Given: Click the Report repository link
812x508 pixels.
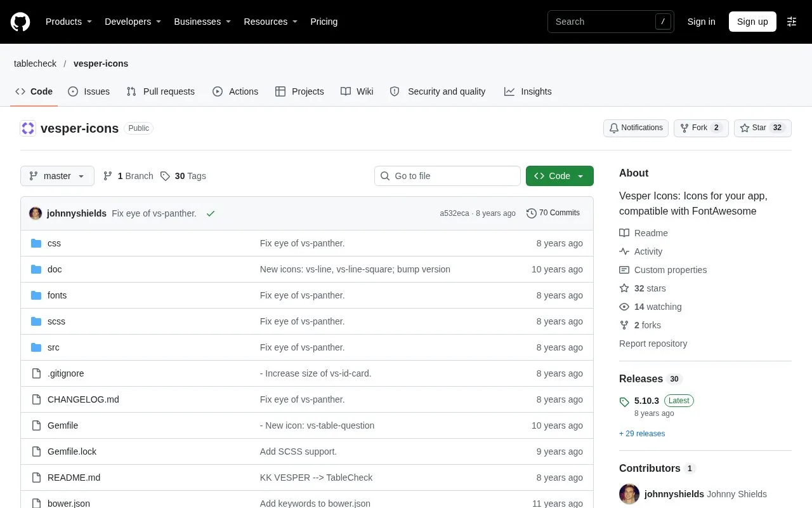Looking at the screenshot, I should pyautogui.click(x=653, y=344).
